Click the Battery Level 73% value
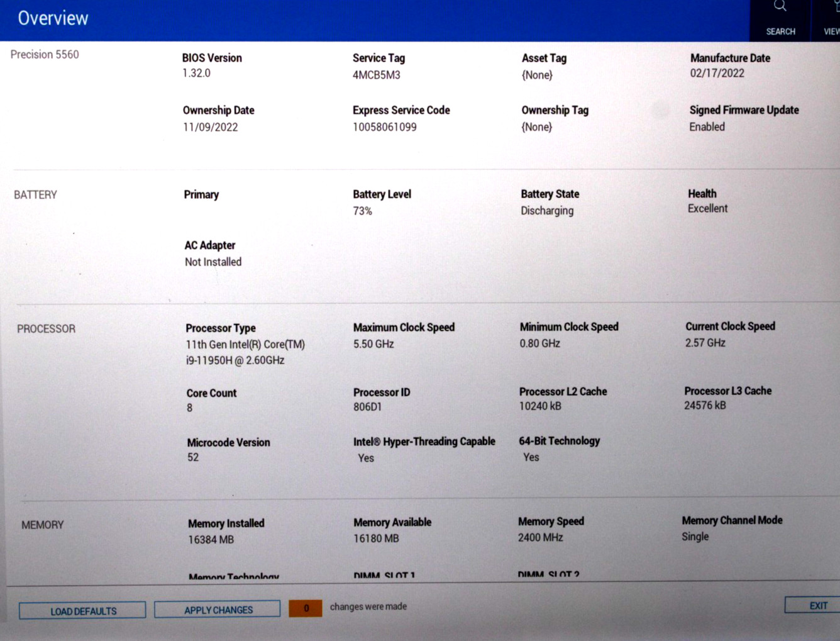Image resolution: width=840 pixels, height=641 pixels. (x=362, y=211)
